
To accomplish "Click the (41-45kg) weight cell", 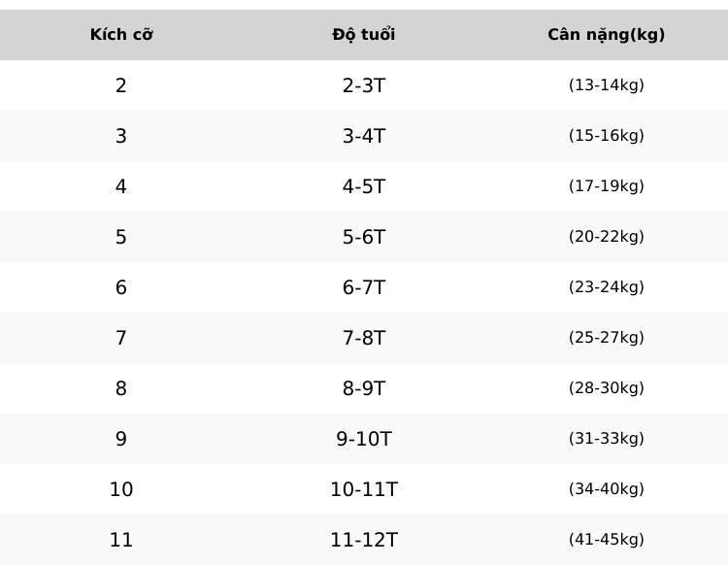I will [x=607, y=540].
